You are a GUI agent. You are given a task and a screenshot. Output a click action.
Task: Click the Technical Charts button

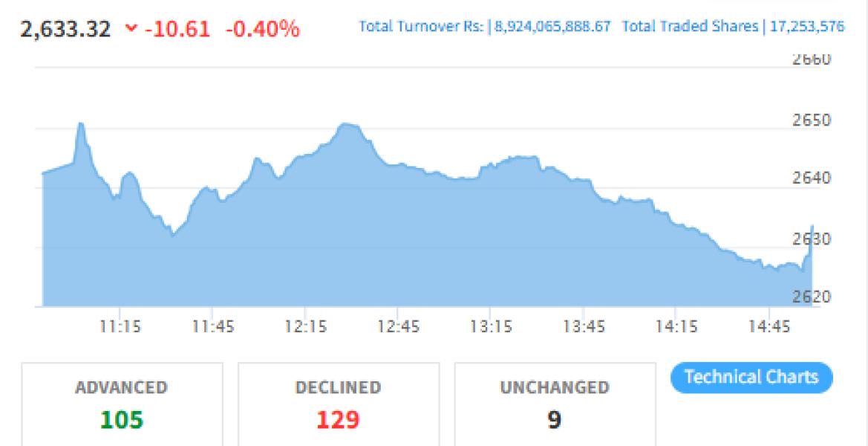click(751, 377)
